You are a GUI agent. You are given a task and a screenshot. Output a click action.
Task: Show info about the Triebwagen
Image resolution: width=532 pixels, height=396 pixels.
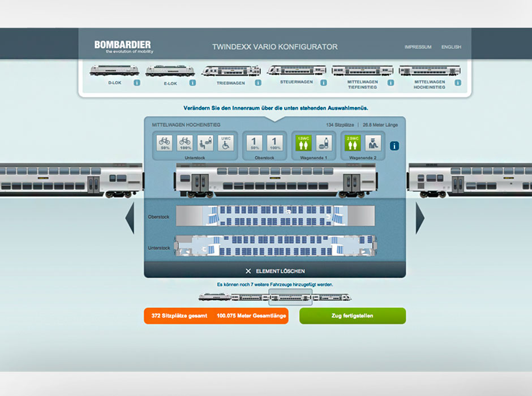click(258, 83)
